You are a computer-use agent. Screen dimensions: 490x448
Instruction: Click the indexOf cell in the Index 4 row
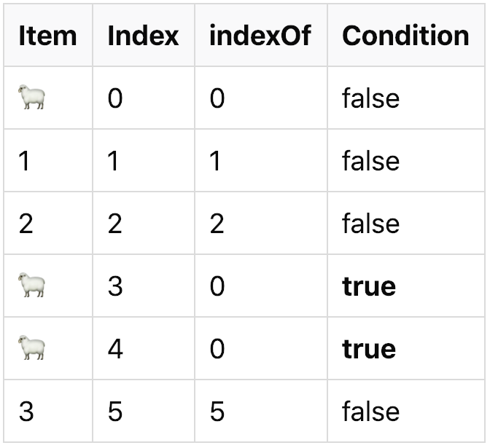217,349
